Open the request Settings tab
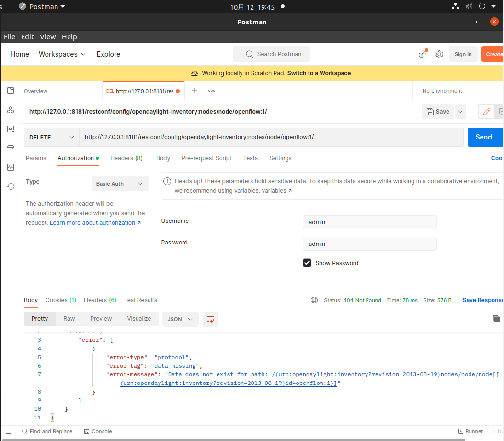Image resolution: width=504 pixels, height=441 pixels. (280, 158)
